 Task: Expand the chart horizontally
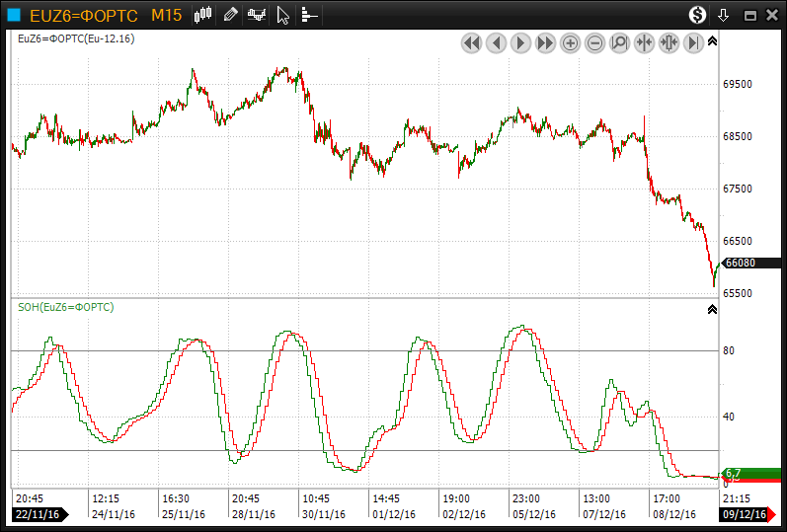coord(669,43)
